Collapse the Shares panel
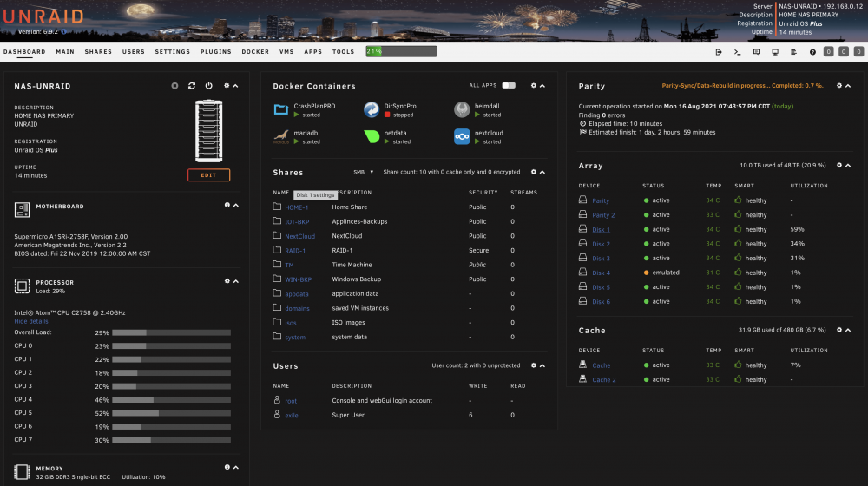868x486 pixels. (x=542, y=172)
